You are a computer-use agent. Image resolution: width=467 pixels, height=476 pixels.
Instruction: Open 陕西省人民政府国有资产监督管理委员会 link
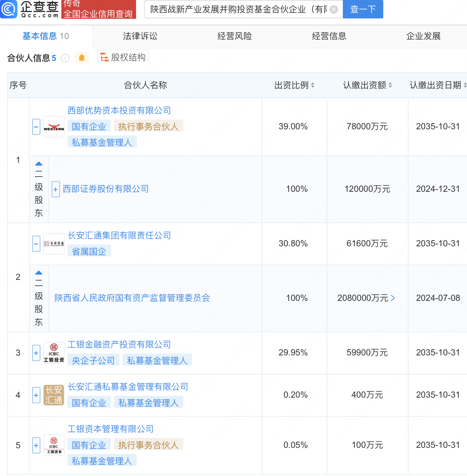132,298
